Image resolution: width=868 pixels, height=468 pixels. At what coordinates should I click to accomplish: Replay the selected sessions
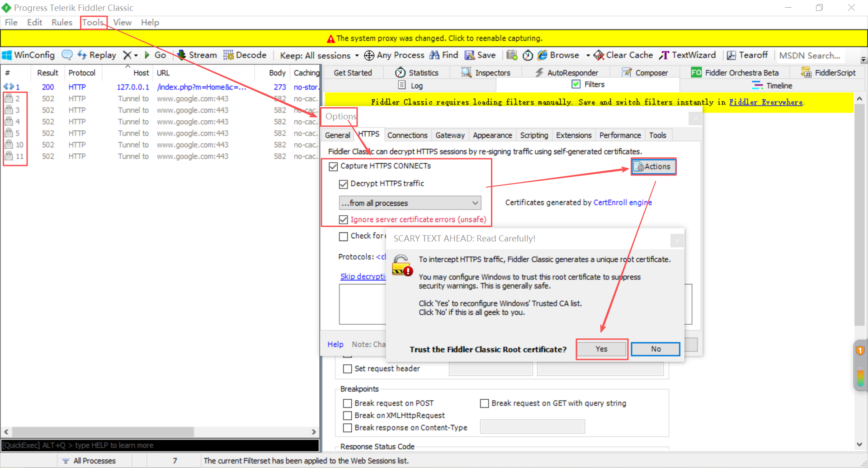tap(97, 55)
